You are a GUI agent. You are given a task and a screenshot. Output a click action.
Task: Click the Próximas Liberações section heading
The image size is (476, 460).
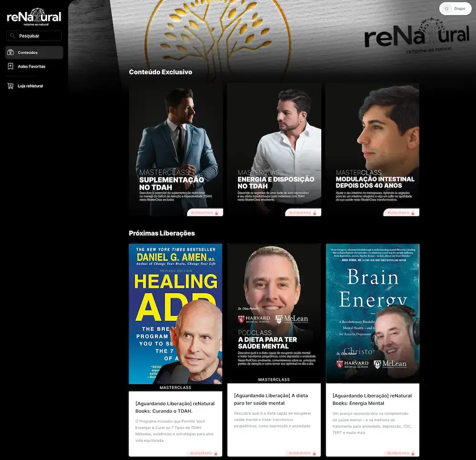162,233
